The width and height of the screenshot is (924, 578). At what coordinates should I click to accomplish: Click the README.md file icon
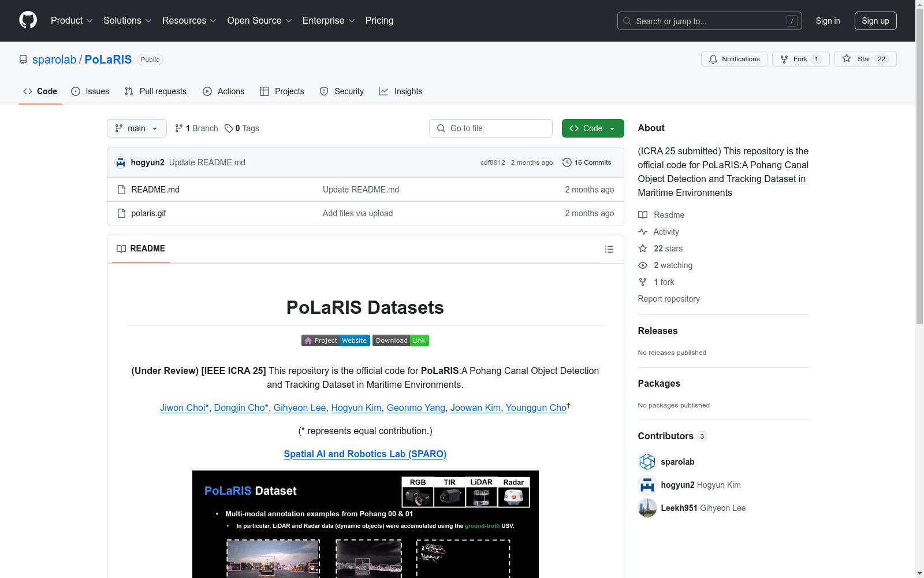[121, 190]
